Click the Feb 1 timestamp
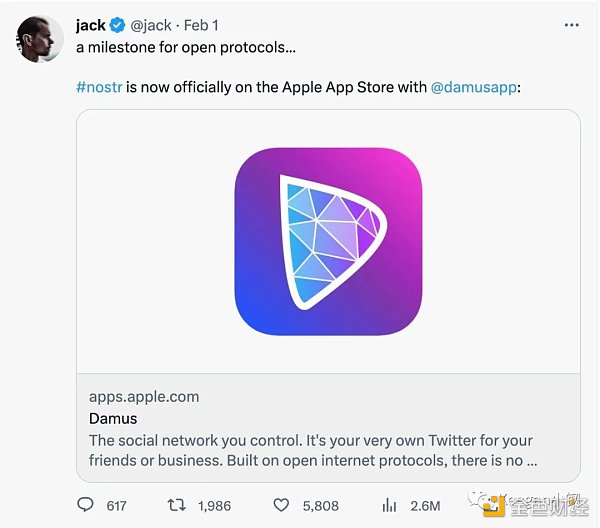The height and width of the screenshot is (528, 600). (x=203, y=25)
